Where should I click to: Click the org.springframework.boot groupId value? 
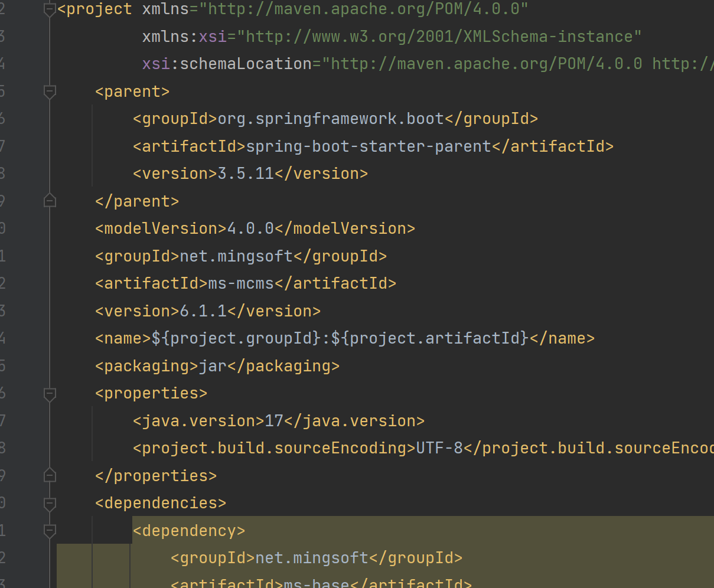pyautogui.click(x=331, y=119)
